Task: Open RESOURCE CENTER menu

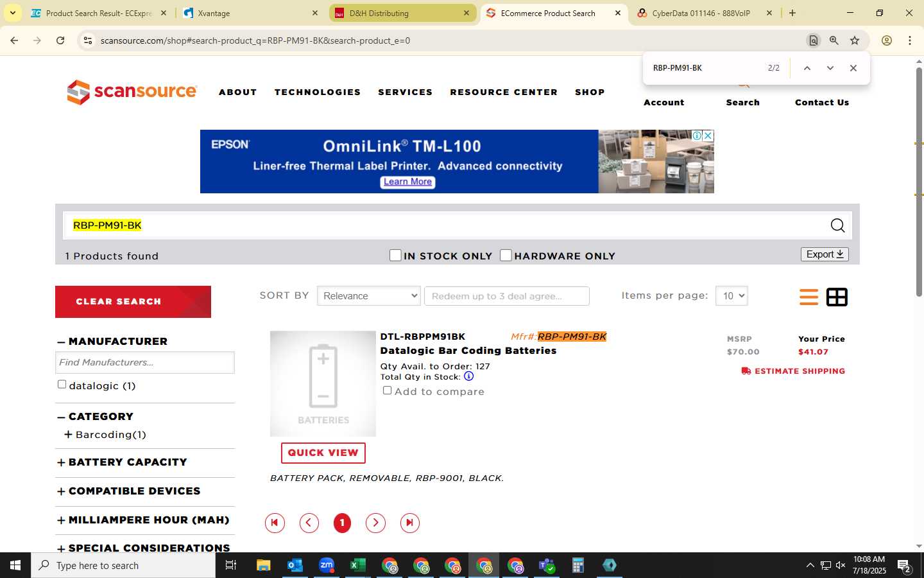Action: [x=504, y=92]
